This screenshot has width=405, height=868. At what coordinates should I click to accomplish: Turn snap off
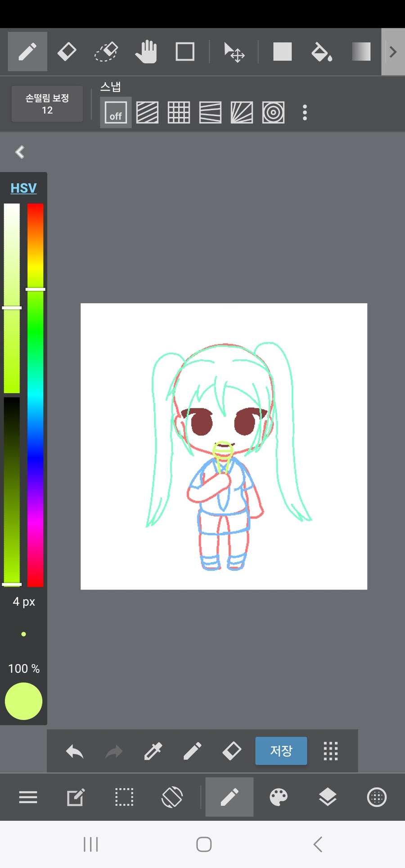click(116, 112)
